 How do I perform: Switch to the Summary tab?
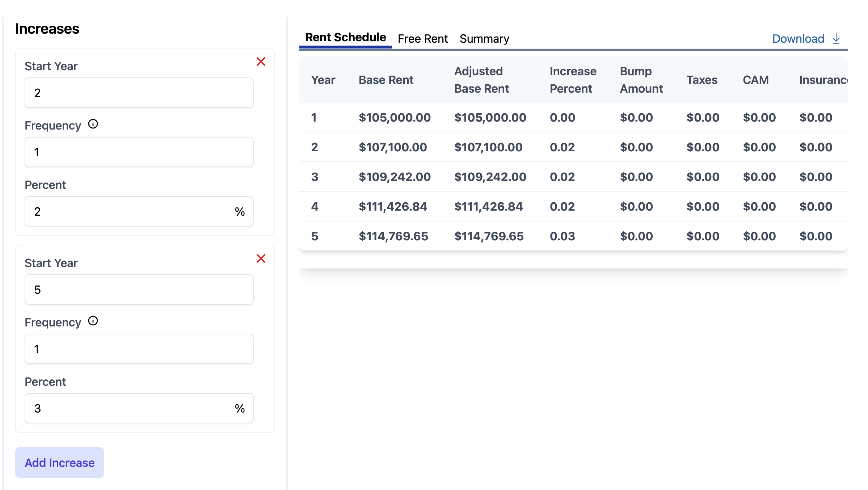[x=484, y=38]
